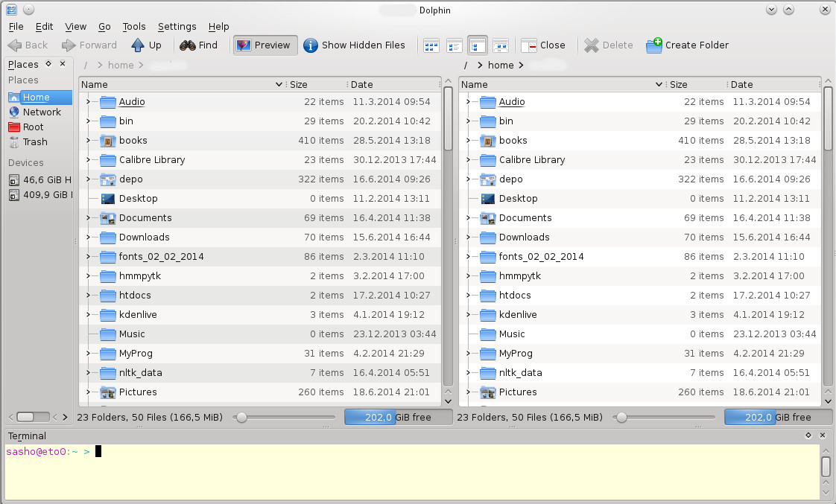Click home breadcrumb in right pane
This screenshot has height=504, width=836.
[x=501, y=65]
